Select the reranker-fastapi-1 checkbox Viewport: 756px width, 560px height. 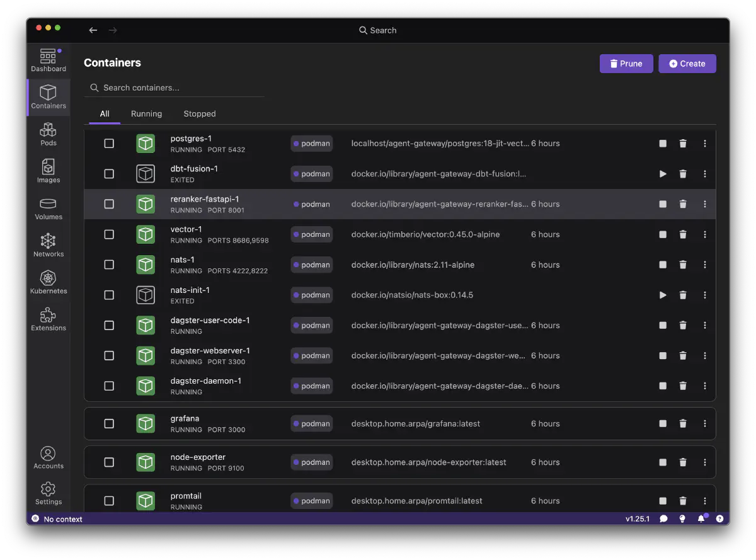pyautogui.click(x=109, y=204)
